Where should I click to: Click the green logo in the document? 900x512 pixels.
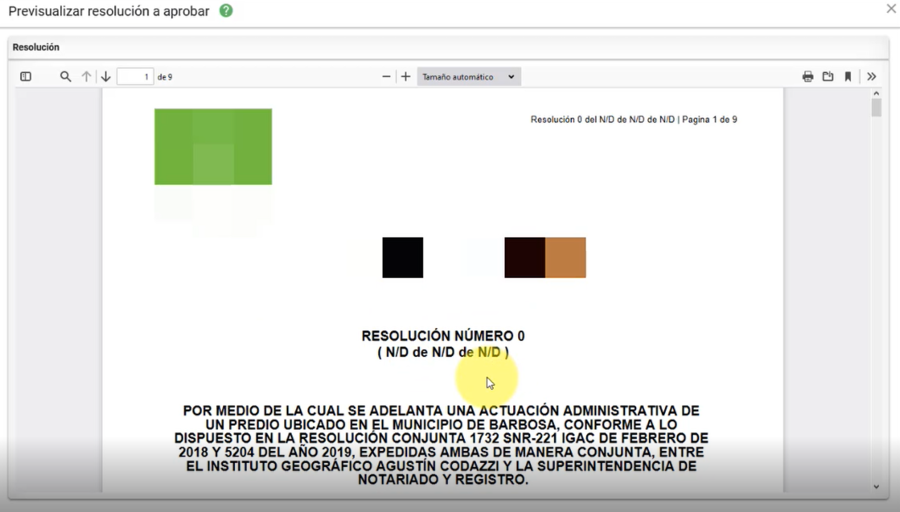pyautogui.click(x=213, y=147)
